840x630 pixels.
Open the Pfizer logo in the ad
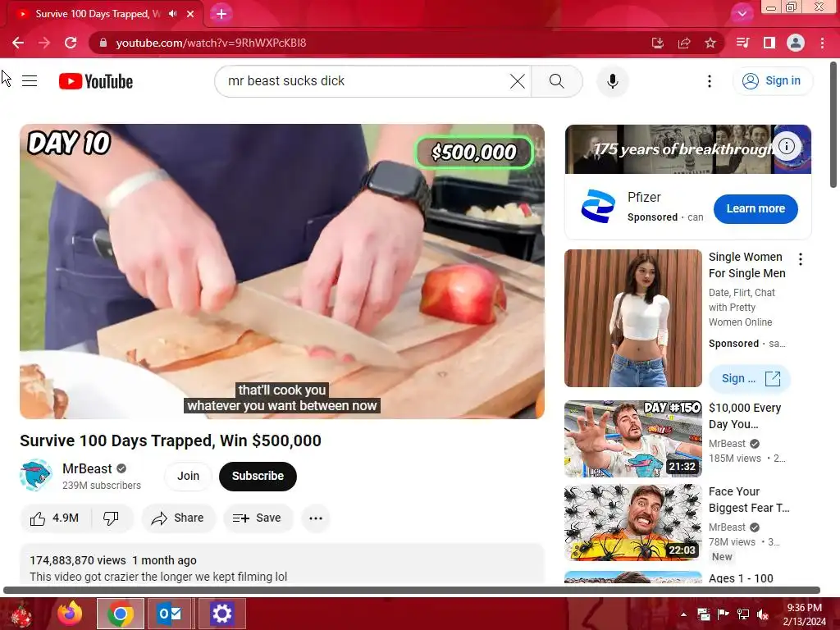[598, 206]
